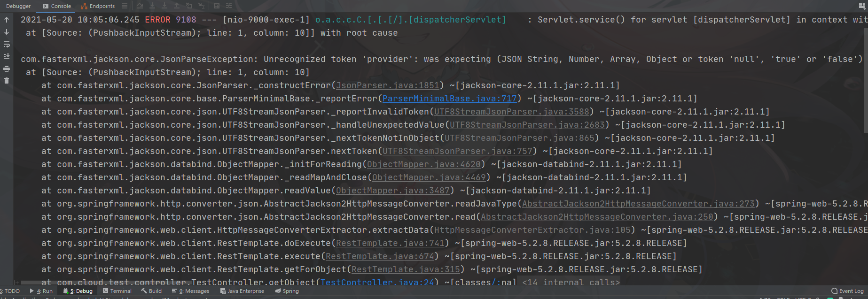This screenshot has height=299, width=868.
Task: Open the Spring tool window
Action: point(287,291)
